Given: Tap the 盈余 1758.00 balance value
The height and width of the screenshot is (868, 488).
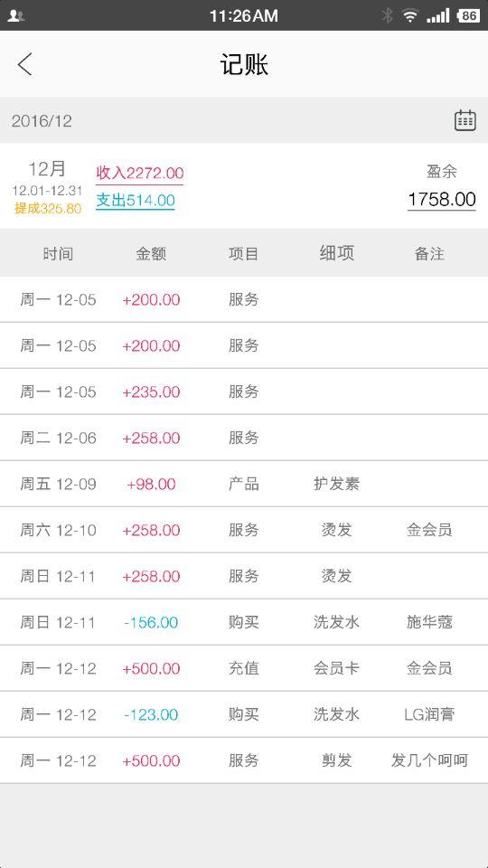Looking at the screenshot, I should [x=442, y=199].
